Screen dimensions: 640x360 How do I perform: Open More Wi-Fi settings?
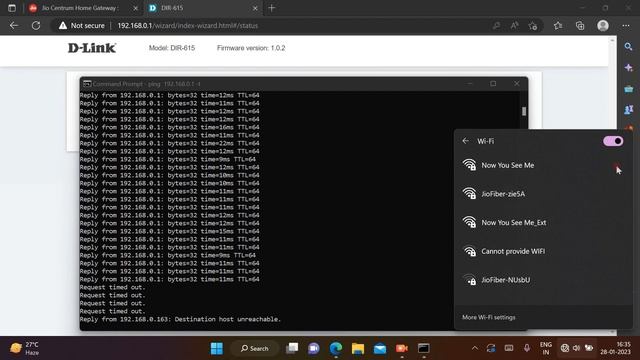489,317
